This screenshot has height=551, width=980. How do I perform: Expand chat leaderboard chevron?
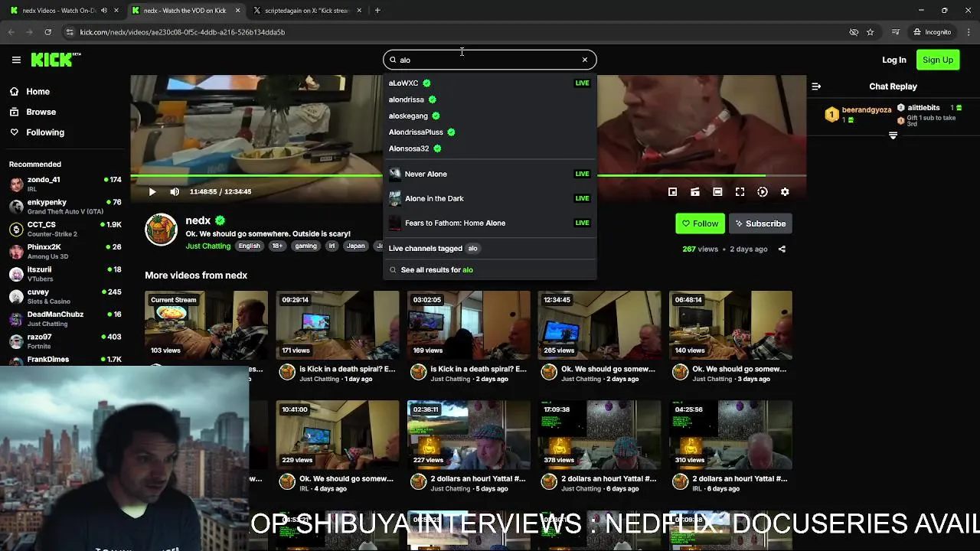pyautogui.click(x=893, y=135)
